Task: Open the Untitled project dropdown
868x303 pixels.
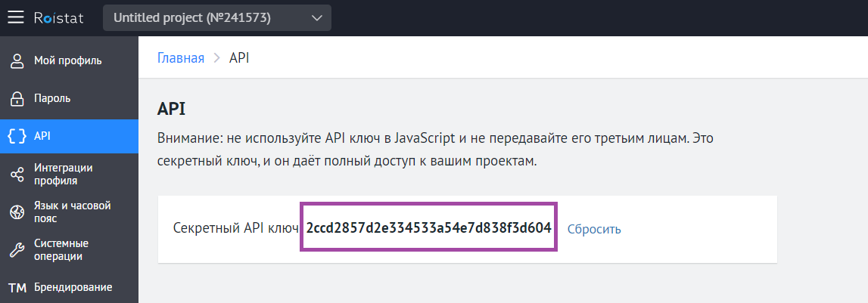Action: pos(204,17)
